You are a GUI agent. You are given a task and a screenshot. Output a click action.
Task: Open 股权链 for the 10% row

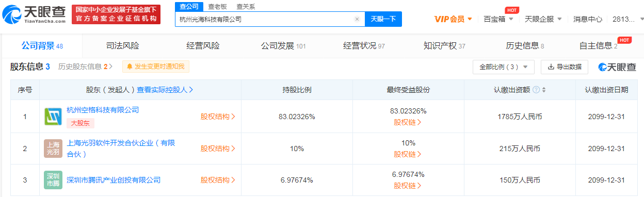coord(408,154)
